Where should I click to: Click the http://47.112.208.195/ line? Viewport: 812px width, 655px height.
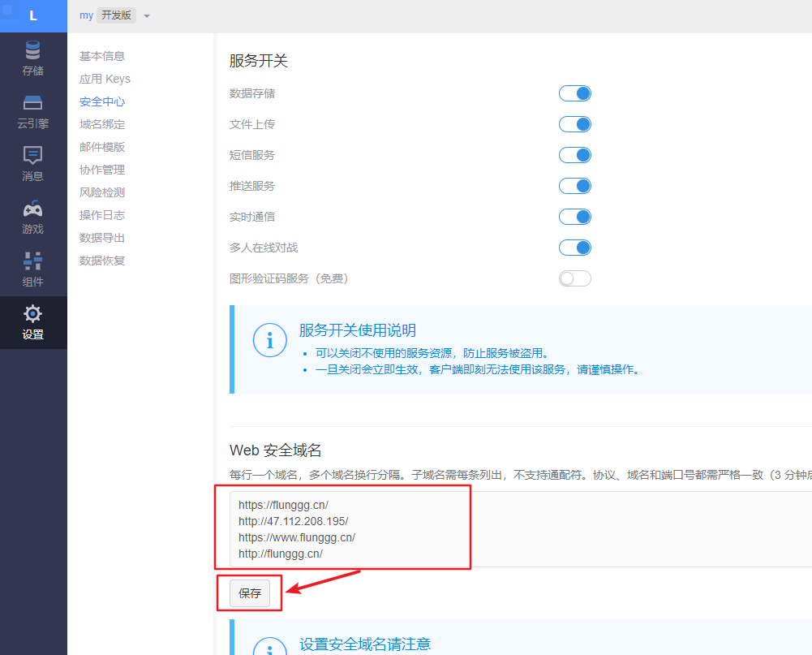293,521
